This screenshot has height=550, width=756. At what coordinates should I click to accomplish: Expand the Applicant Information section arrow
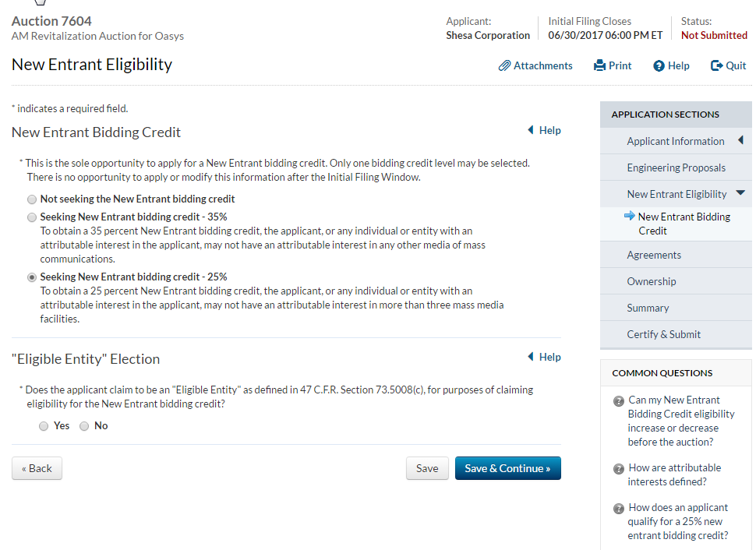[740, 141]
